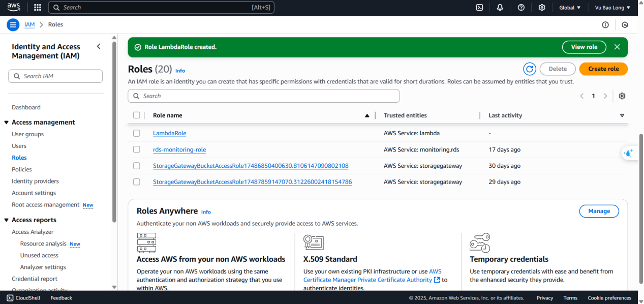This screenshot has width=644, height=304.
Task: Open the notifications bell icon
Action: (x=500, y=8)
